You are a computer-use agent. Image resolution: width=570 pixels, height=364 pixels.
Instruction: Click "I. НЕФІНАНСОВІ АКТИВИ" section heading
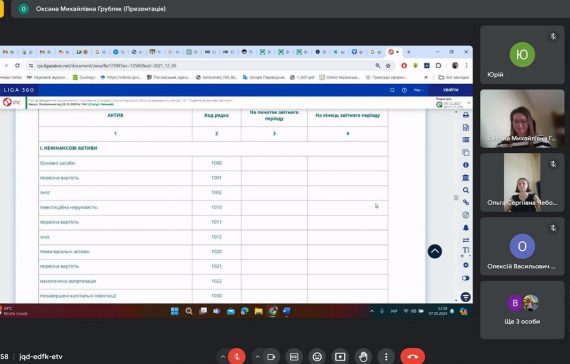[x=68, y=148]
